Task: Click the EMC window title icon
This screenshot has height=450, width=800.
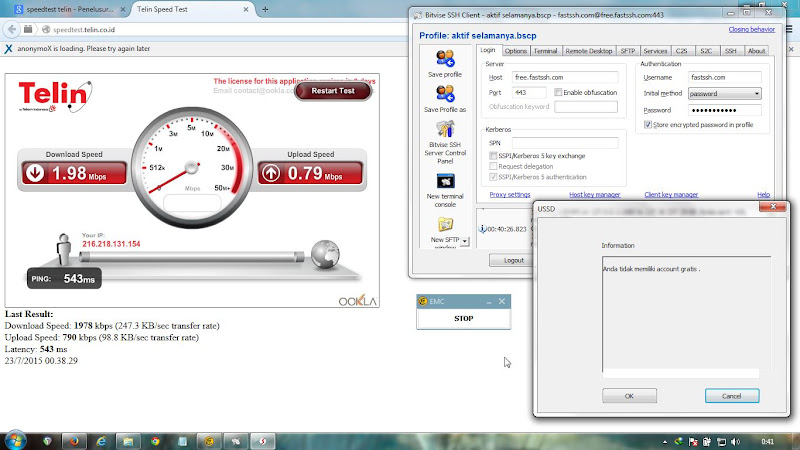Action: pyautogui.click(x=422, y=302)
